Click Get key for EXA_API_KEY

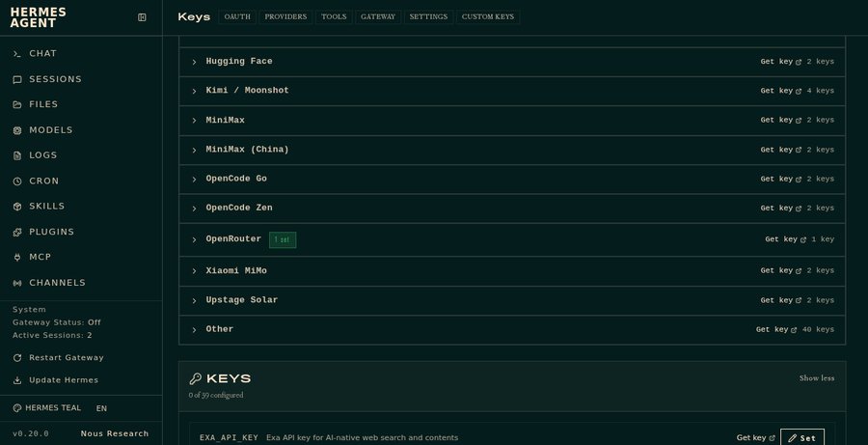pyautogui.click(x=755, y=438)
